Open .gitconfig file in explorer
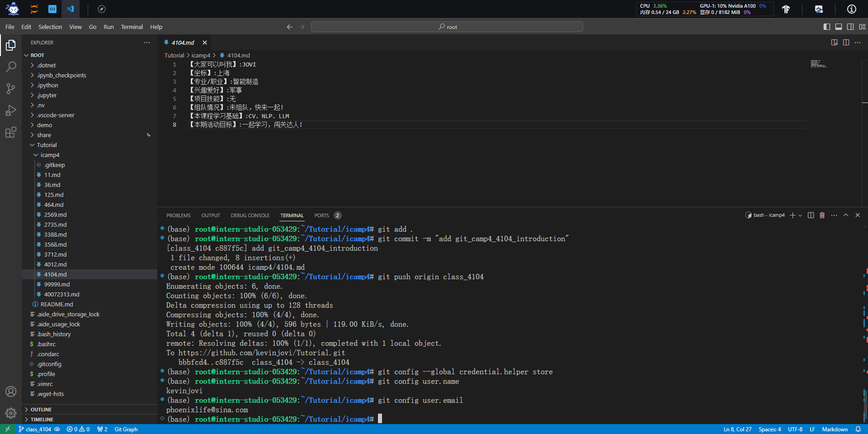868x434 pixels. coord(90,364)
